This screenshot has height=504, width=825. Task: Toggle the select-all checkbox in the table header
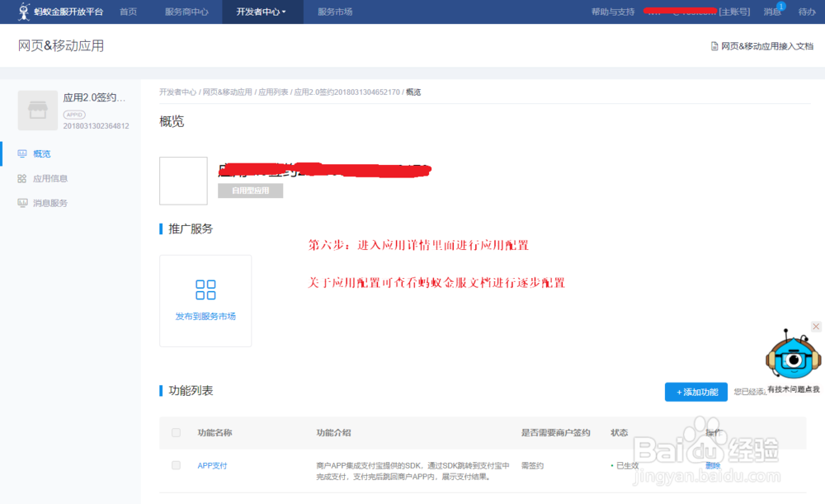(177, 432)
